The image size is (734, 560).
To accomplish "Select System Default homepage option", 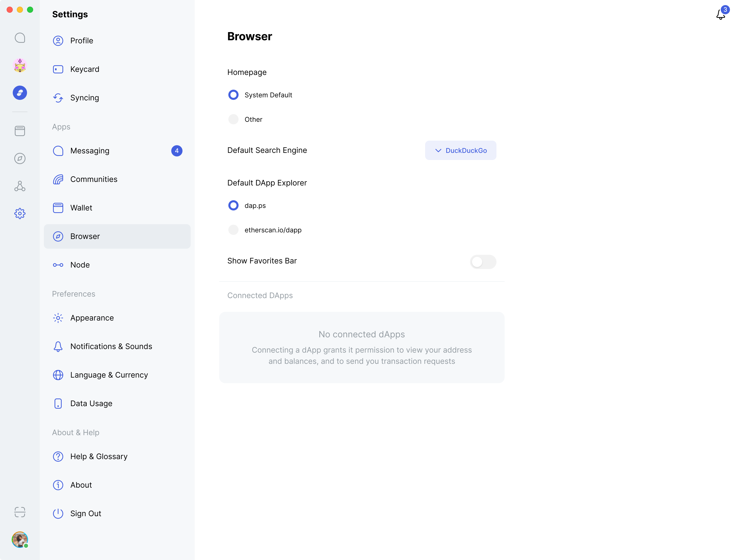I will click(233, 95).
